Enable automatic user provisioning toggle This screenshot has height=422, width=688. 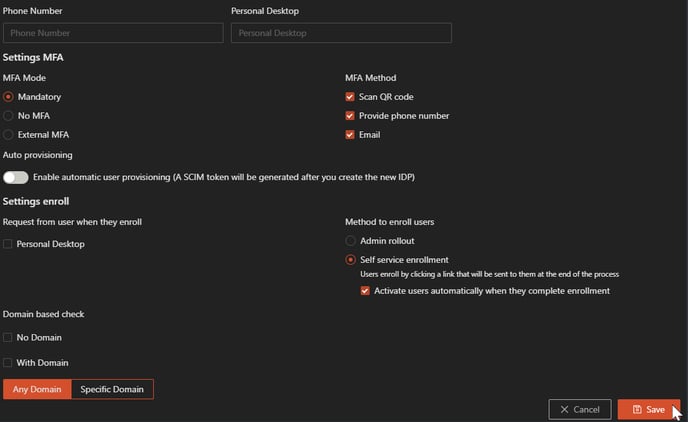point(16,177)
